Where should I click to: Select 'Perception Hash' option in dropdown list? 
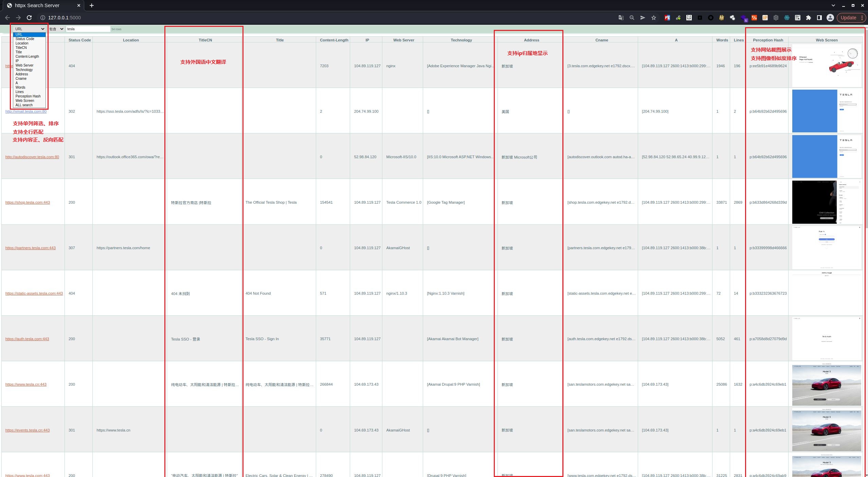28,96
